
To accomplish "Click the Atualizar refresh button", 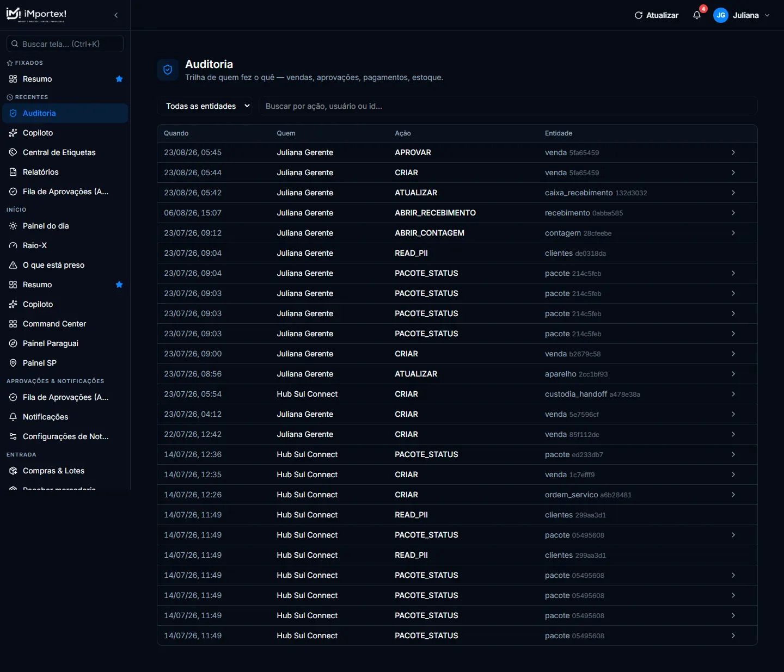I will (x=657, y=15).
